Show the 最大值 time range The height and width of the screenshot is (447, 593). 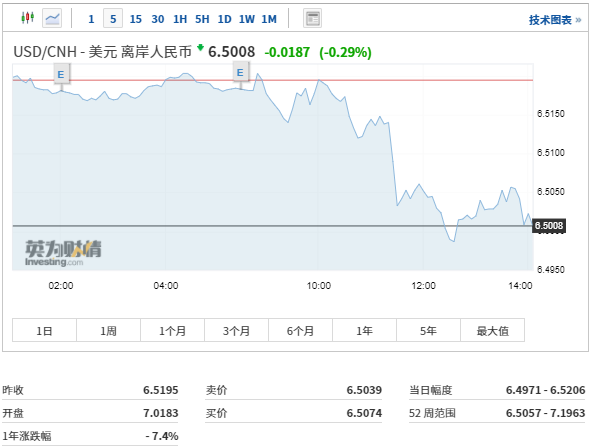tap(492, 330)
